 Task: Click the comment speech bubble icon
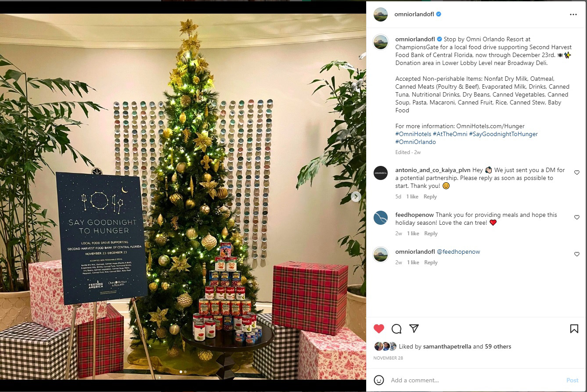pos(396,328)
